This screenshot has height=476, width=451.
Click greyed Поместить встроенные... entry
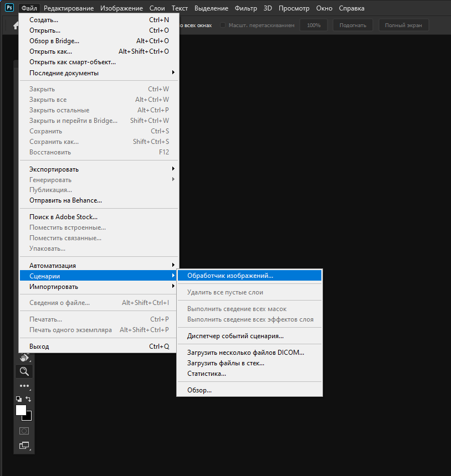tap(99, 227)
